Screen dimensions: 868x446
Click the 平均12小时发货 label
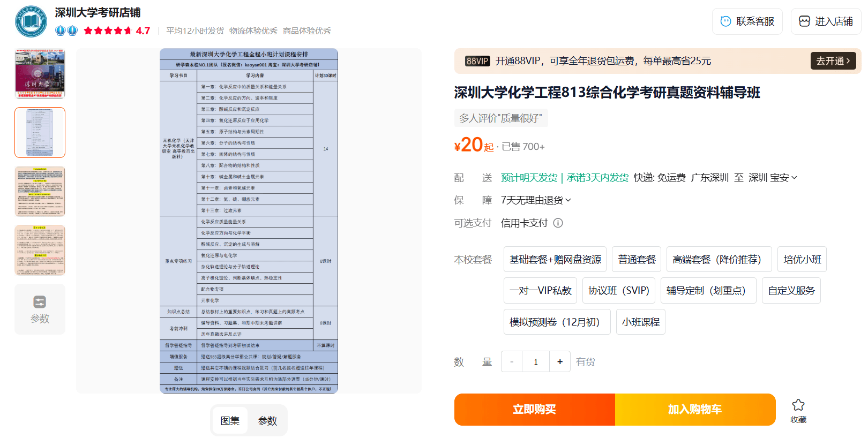(x=195, y=31)
